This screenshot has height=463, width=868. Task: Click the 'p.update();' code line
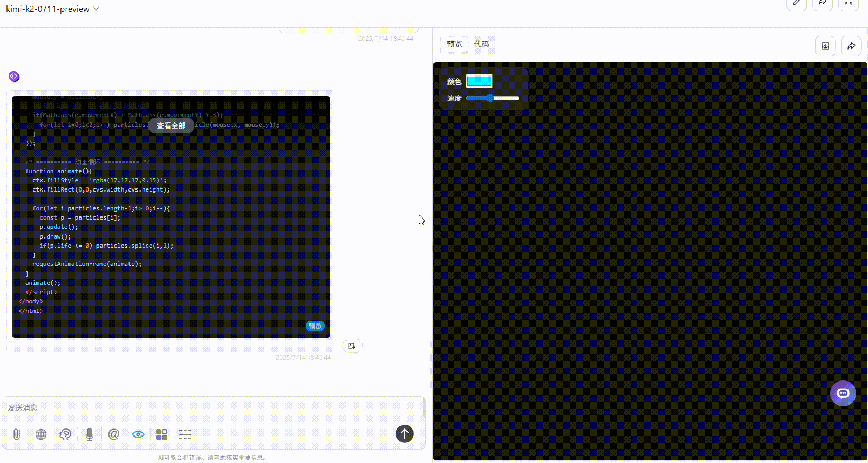point(59,227)
